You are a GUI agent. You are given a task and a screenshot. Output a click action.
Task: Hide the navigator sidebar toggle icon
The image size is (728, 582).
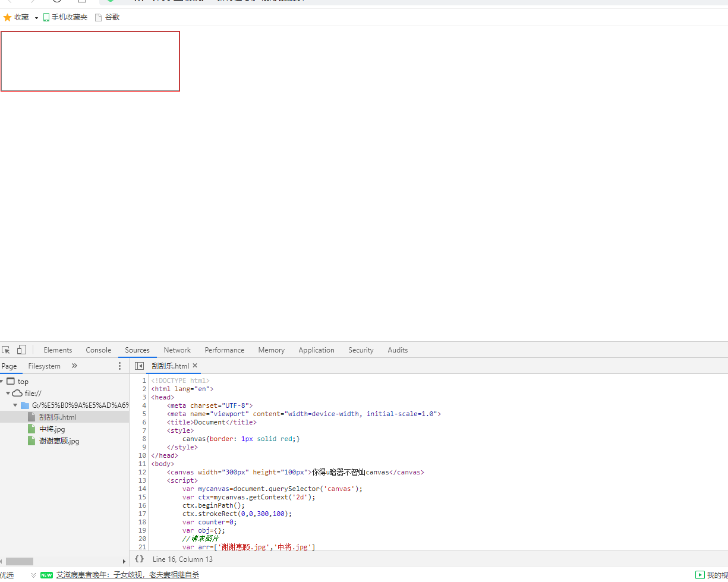[x=139, y=366]
